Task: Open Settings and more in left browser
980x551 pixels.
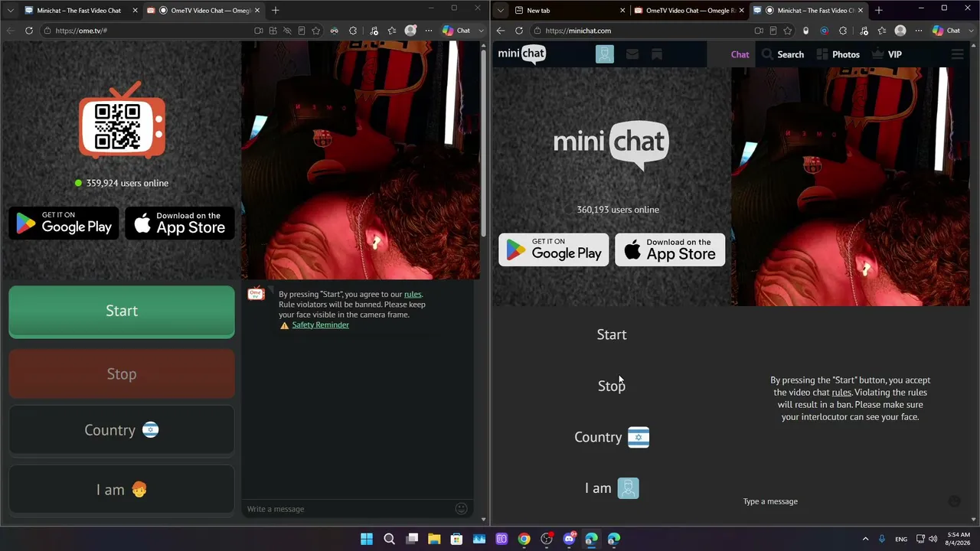Action: coord(428,31)
